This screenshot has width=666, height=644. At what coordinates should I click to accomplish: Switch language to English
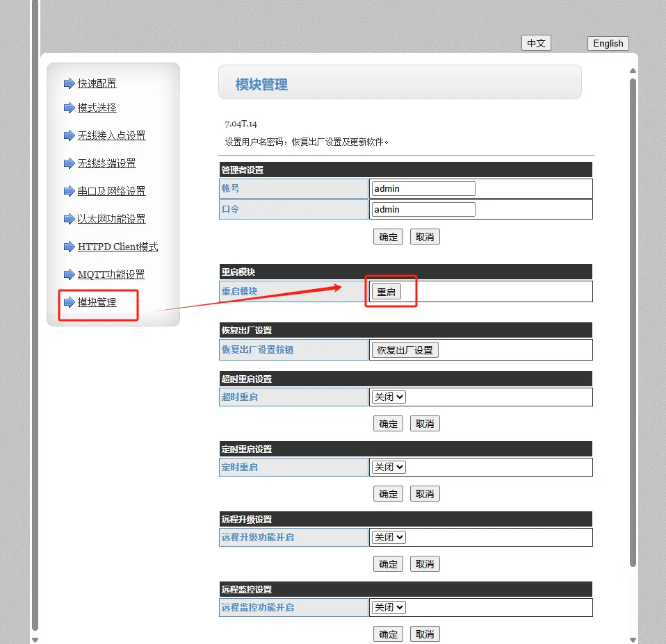[x=608, y=43]
